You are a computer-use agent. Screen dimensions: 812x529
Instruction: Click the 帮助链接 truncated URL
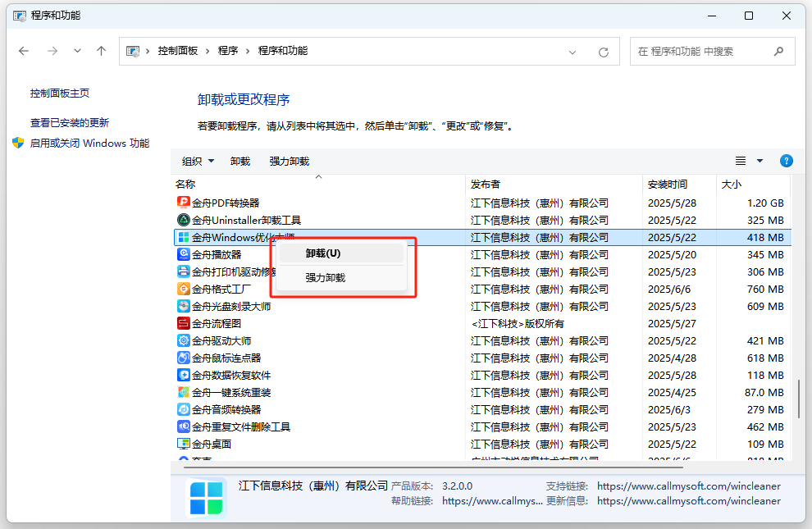[492, 500]
